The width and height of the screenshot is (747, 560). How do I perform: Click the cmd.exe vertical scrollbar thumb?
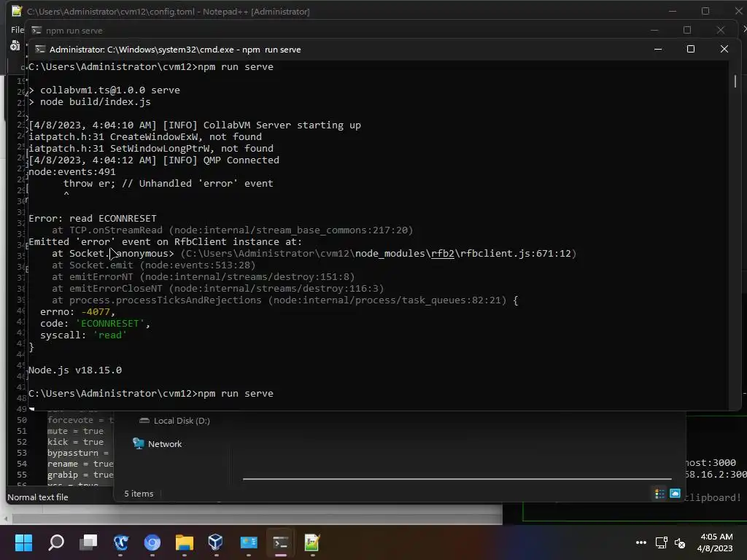[x=735, y=82]
